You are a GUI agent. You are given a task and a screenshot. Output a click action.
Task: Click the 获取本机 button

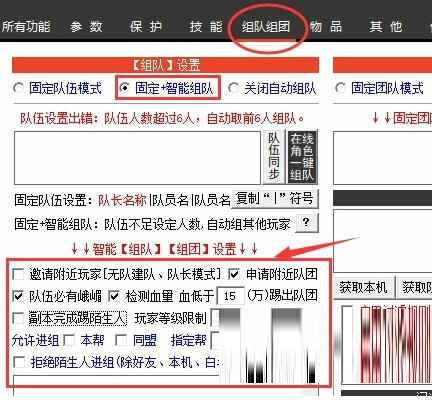364,287
